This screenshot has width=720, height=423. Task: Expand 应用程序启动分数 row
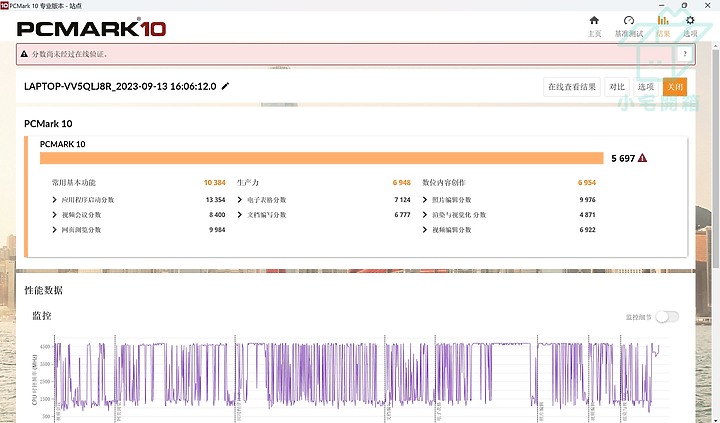[x=55, y=200]
